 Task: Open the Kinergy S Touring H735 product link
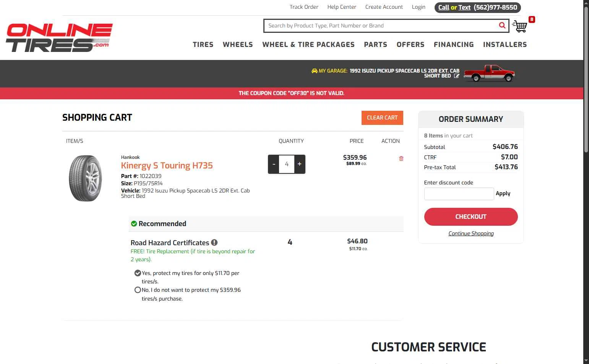(x=167, y=165)
